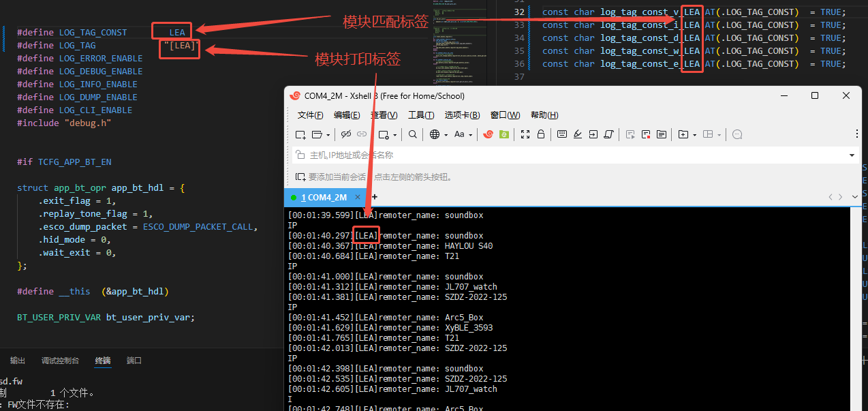This screenshot has width=868, height=411.
Task: Click the highlighter pen icon in Xshell toolbar
Action: 578,134
